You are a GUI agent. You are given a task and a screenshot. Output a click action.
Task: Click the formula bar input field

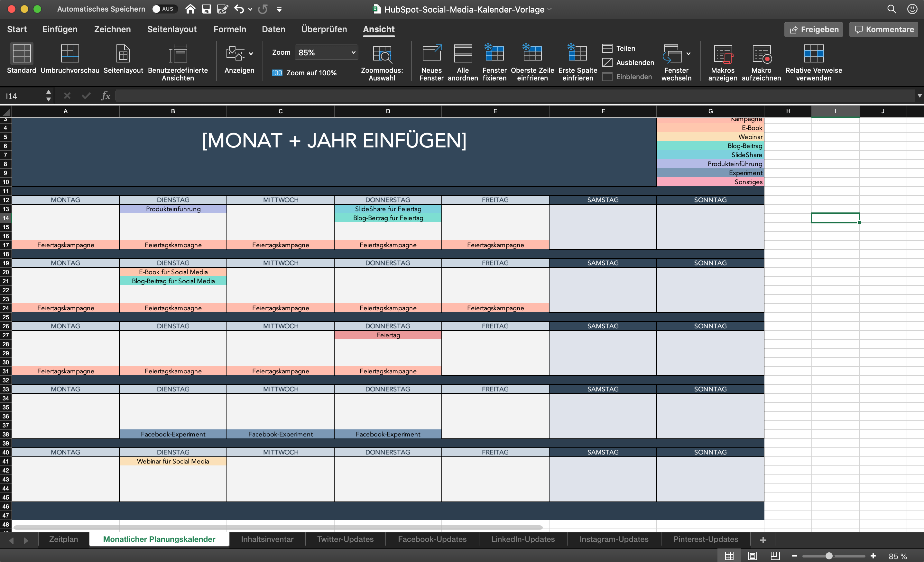point(514,96)
